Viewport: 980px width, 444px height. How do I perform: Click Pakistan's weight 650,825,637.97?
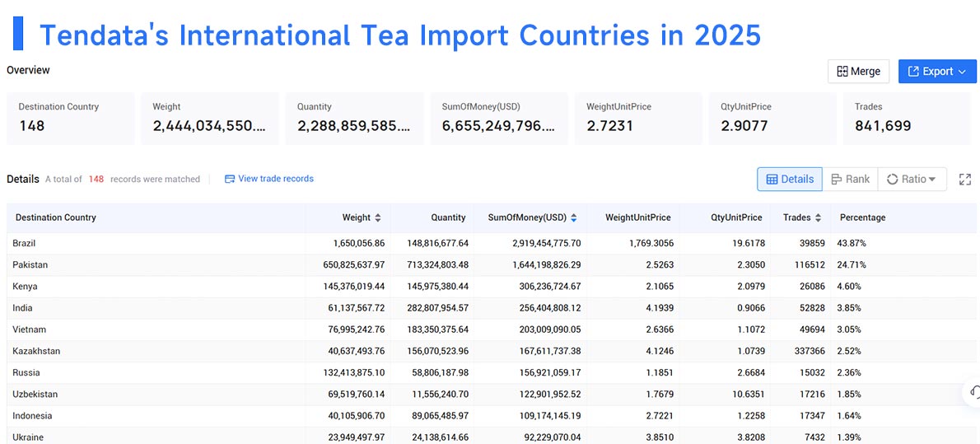click(x=354, y=264)
